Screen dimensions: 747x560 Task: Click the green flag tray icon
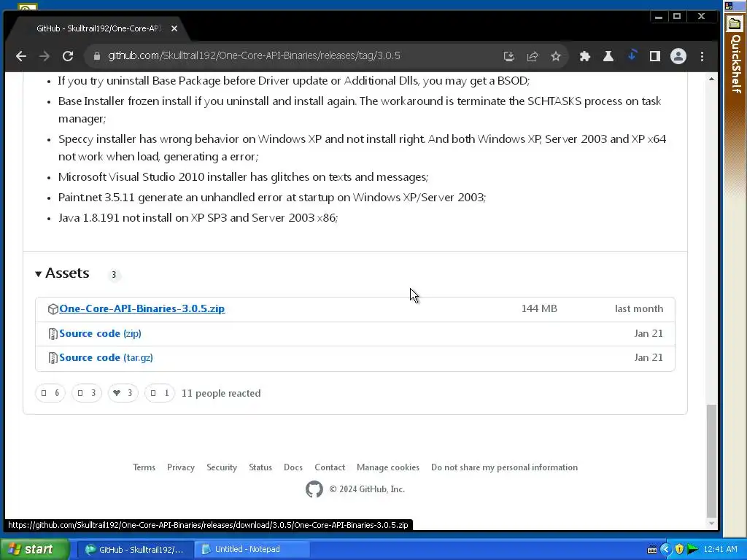tap(693, 549)
